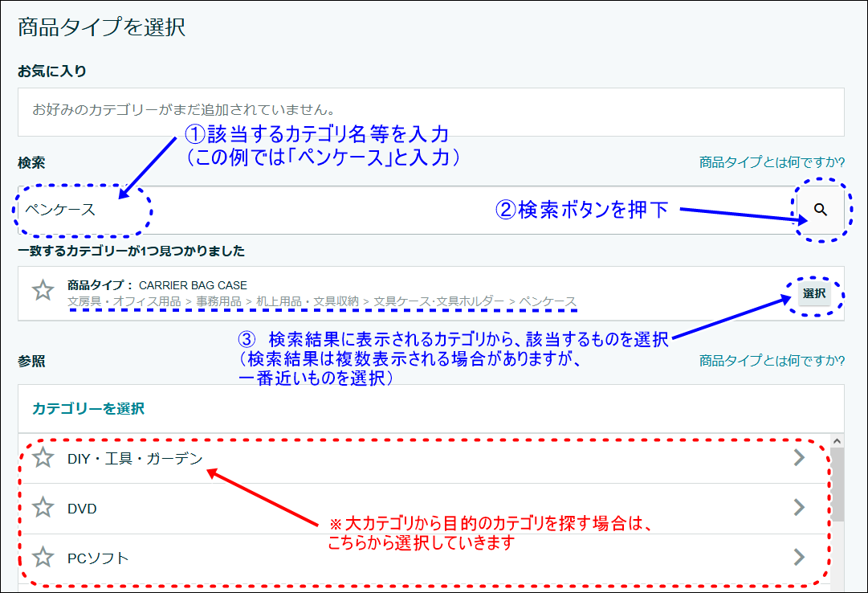The height and width of the screenshot is (593, 868).
Task: Click 机上用品・文具収納 in the breadcrumb path
Action: tap(308, 301)
